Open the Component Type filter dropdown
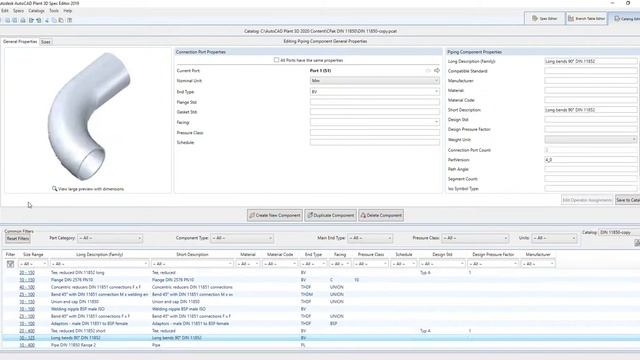 [242, 238]
